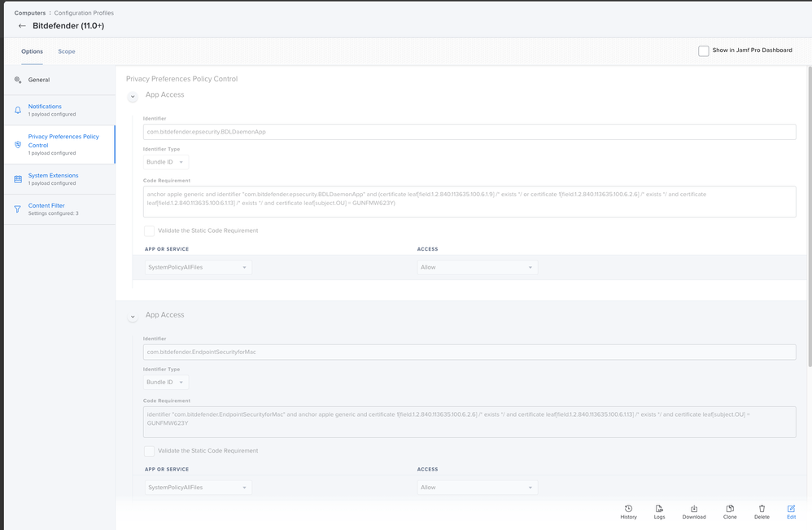Switch to the Scope tab
The width and height of the screenshot is (812, 530).
(66, 51)
